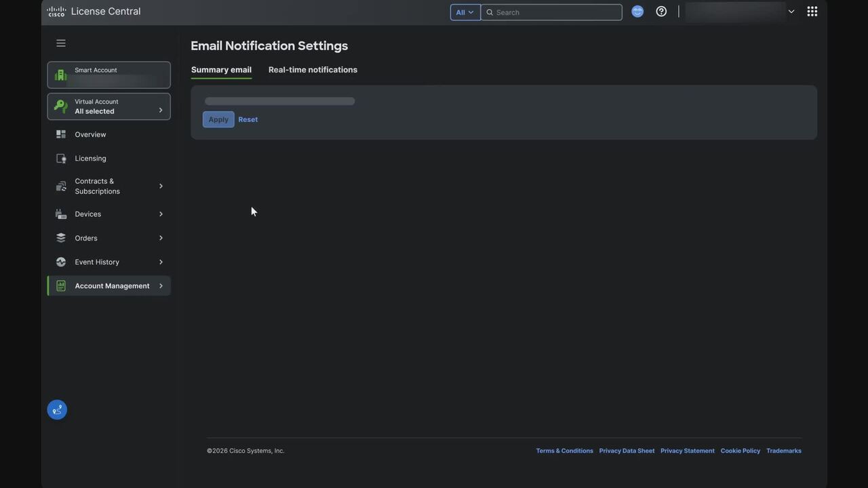Open the user profile dropdown arrow
868x488 pixels.
click(791, 12)
